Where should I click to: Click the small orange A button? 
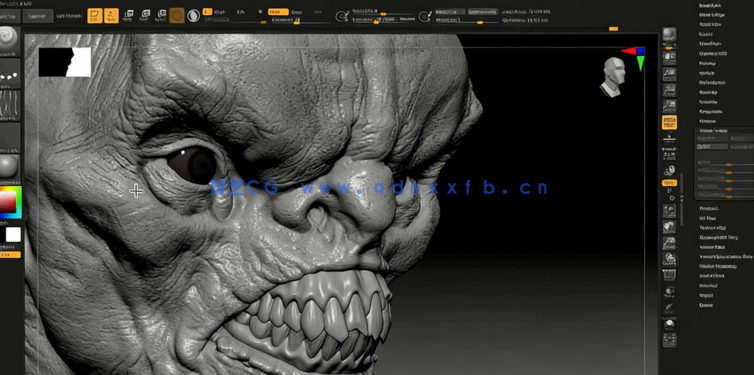pyautogui.click(x=207, y=11)
